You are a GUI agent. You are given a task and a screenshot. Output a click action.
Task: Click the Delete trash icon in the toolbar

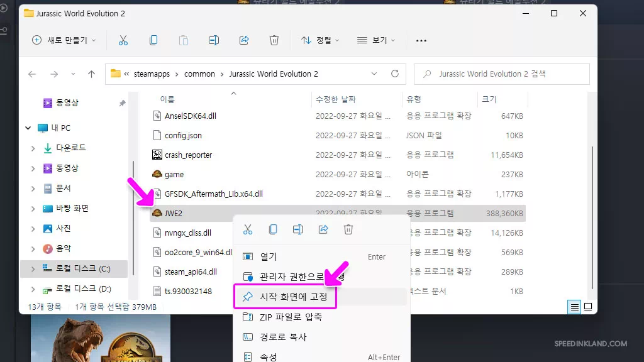point(274,40)
